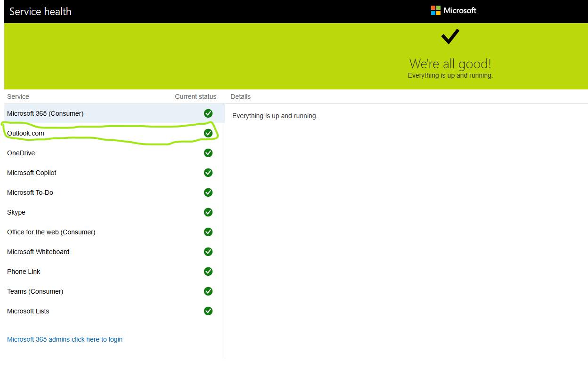The width and height of the screenshot is (588, 368).
Task: Select the Outlook.com service row
Action: pos(114,133)
